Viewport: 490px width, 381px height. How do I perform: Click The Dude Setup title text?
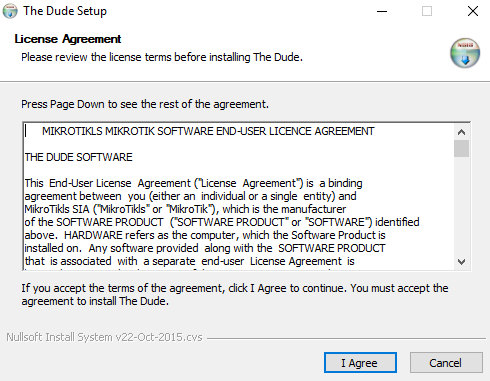(x=65, y=11)
